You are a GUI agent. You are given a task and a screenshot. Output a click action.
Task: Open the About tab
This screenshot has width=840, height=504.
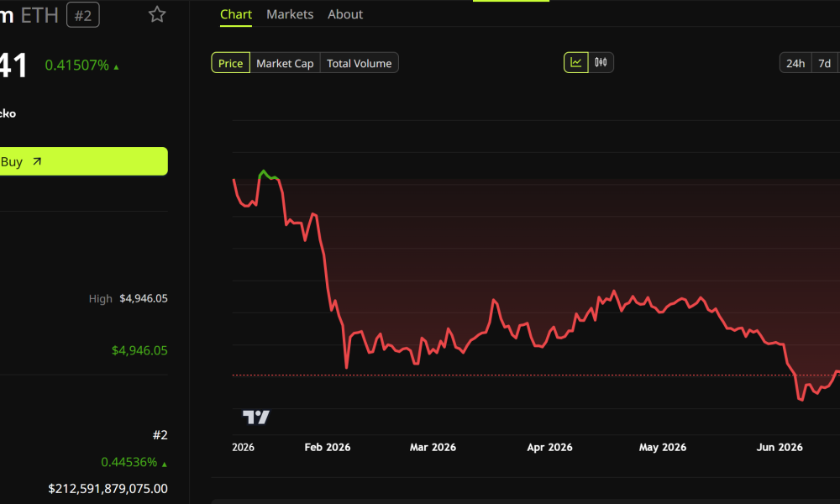[x=345, y=14]
